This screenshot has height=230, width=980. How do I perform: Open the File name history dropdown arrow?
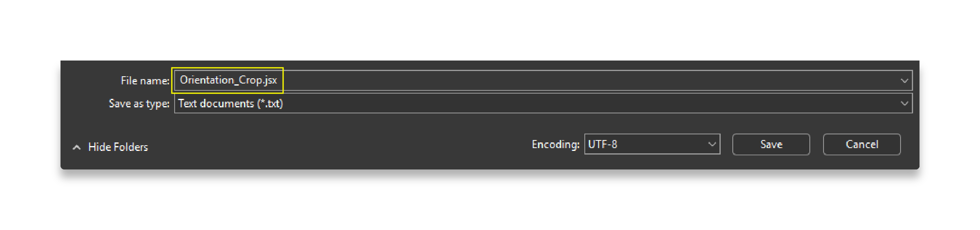pyautogui.click(x=904, y=81)
